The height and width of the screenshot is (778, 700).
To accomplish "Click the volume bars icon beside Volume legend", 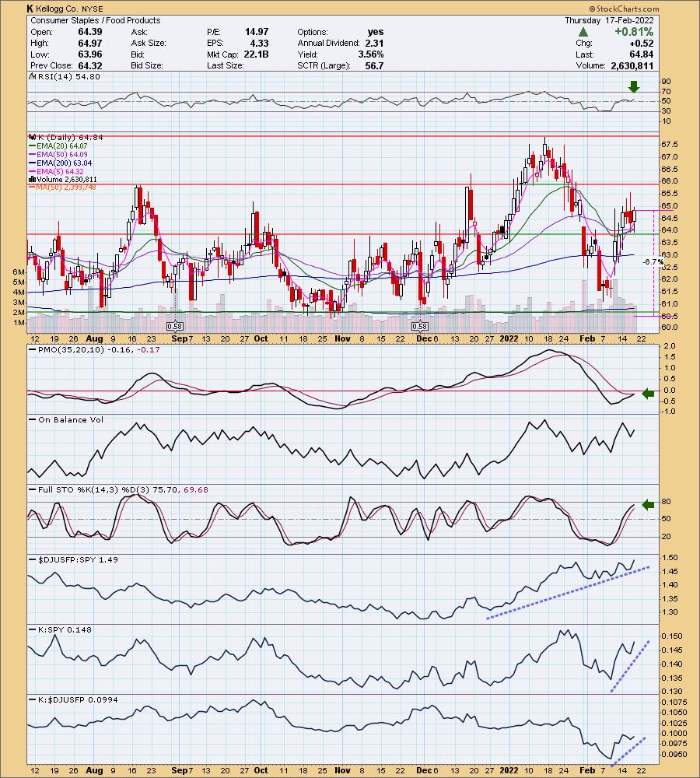I will pos(32,179).
